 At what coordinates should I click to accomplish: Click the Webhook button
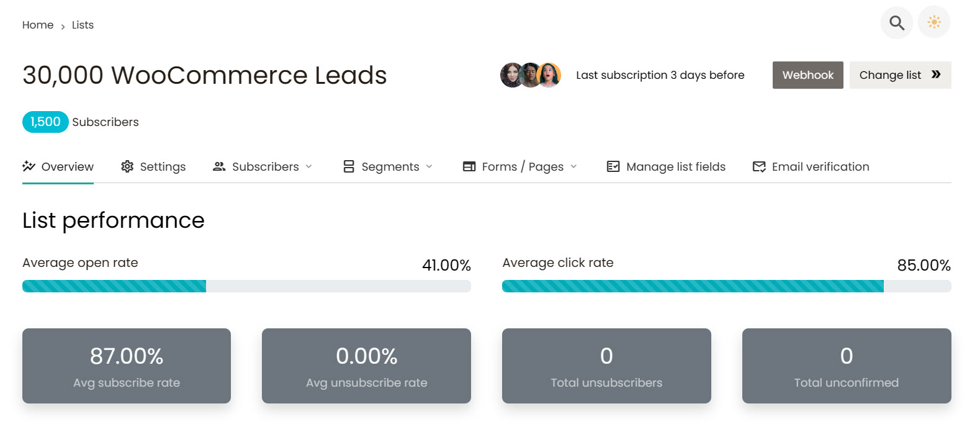point(807,75)
